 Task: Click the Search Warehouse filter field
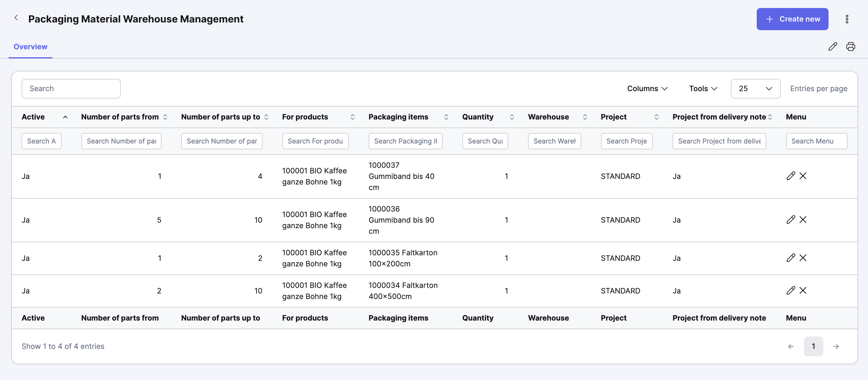pos(554,141)
